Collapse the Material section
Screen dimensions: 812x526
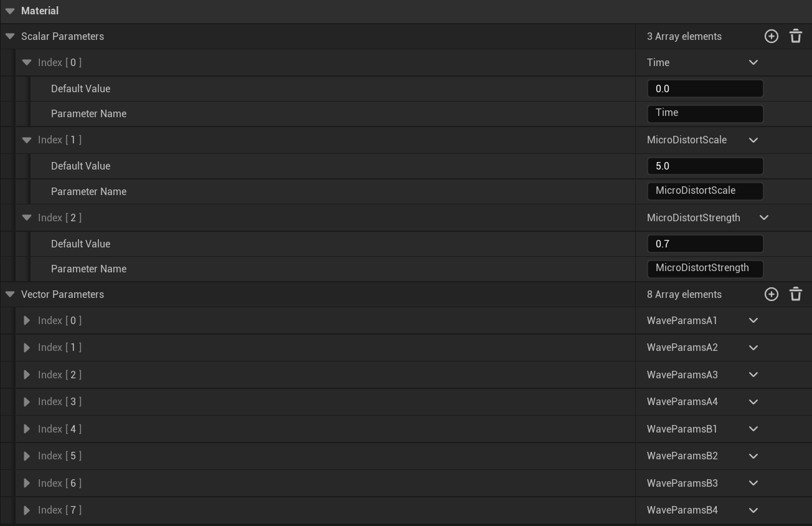point(10,11)
